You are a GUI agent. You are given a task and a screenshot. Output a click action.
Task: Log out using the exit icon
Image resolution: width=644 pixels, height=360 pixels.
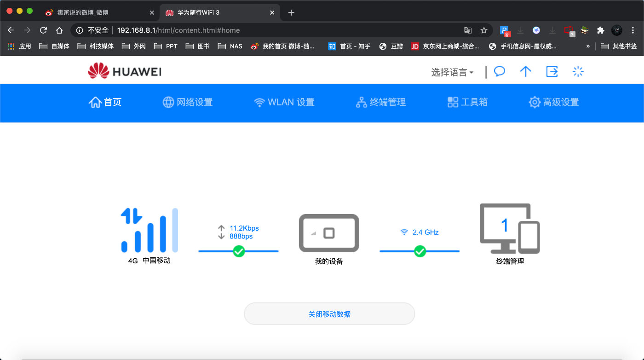tap(552, 71)
